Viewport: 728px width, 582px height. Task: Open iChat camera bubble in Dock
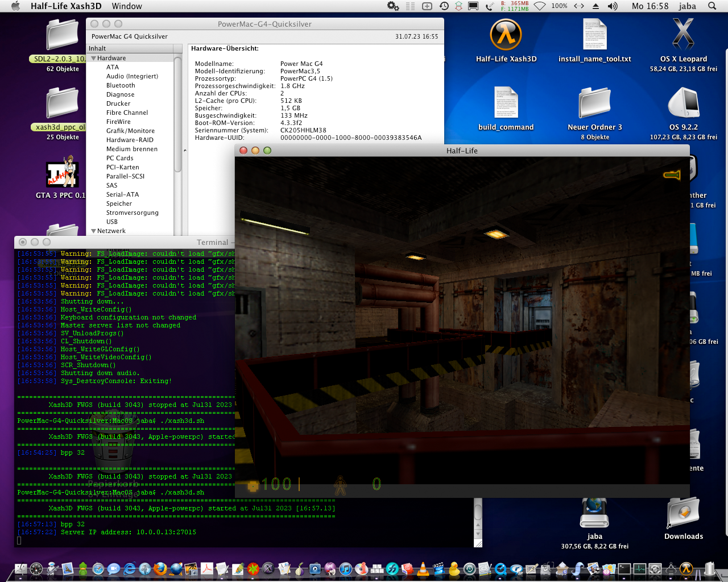114,569
